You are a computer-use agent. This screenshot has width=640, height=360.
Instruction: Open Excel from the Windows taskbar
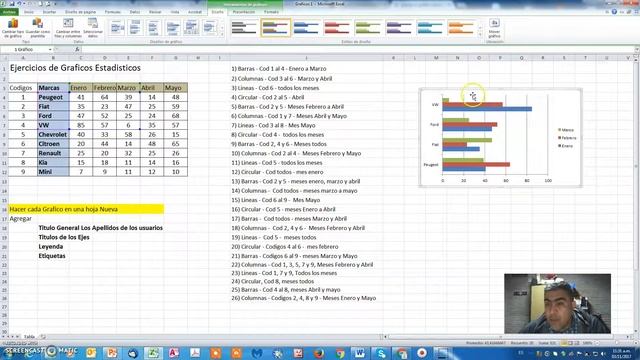(x=153, y=353)
